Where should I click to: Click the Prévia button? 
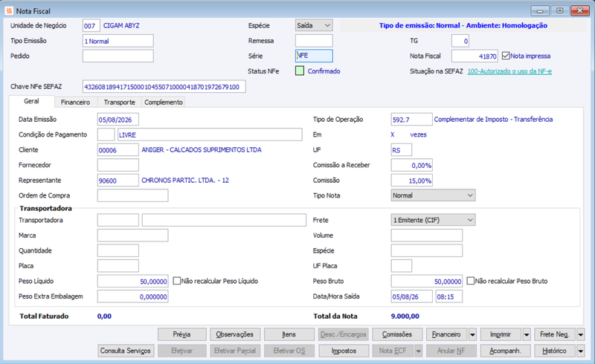pyautogui.click(x=182, y=334)
